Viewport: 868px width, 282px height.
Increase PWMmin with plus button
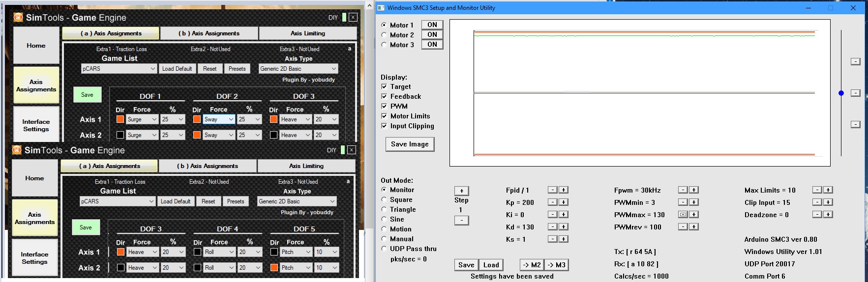[693, 202]
